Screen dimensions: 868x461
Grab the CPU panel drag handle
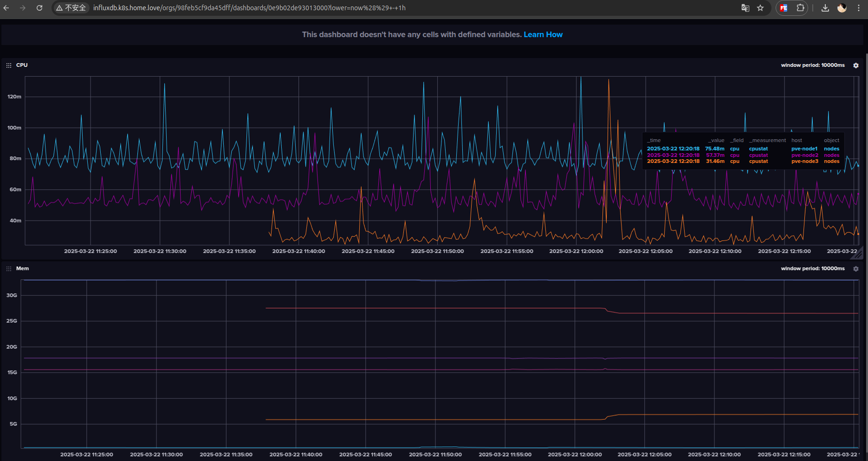(x=9, y=65)
